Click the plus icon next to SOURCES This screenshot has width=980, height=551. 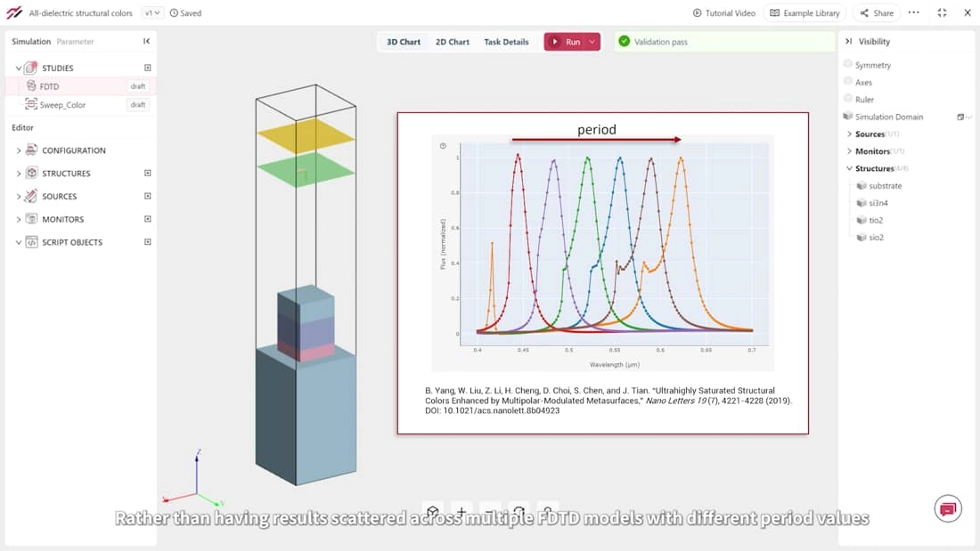point(148,196)
